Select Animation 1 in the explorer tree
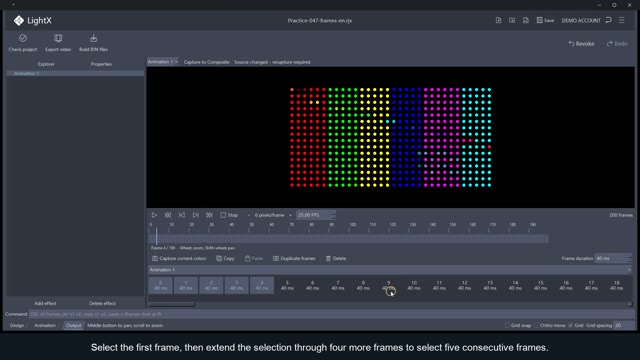The width and height of the screenshot is (640, 360). coord(76,73)
